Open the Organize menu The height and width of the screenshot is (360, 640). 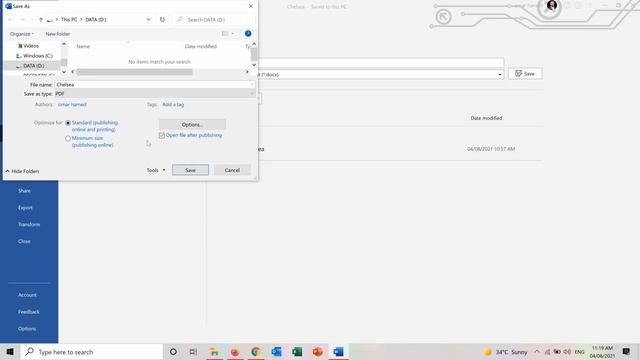pyautogui.click(x=22, y=34)
